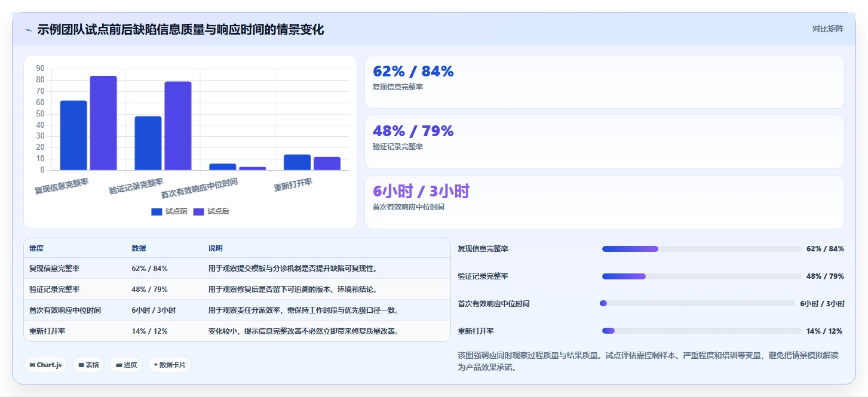Click 48% / 79% value beside progress bar
Image resolution: width=868 pixels, height=397 pixels.
[825, 276]
